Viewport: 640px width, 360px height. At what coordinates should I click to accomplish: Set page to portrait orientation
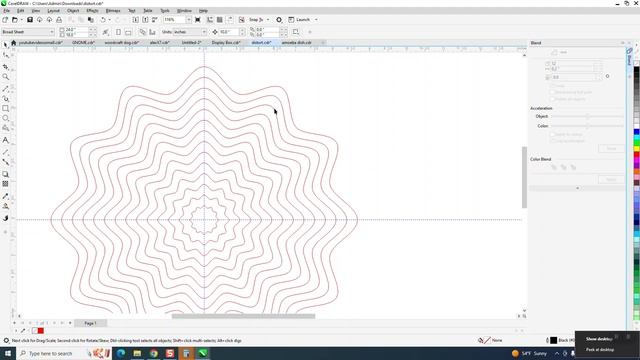click(x=118, y=32)
